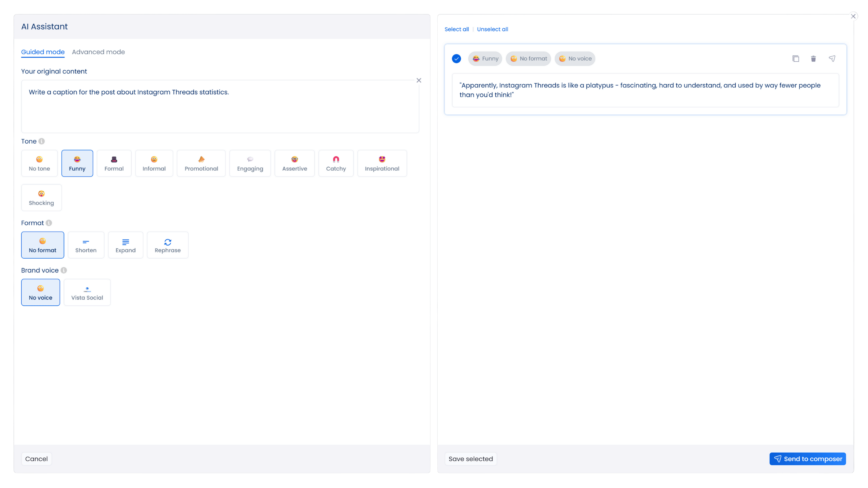Open the Tone info tooltip icon
This screenshot has height=488, width=868.
click(42, 141)
